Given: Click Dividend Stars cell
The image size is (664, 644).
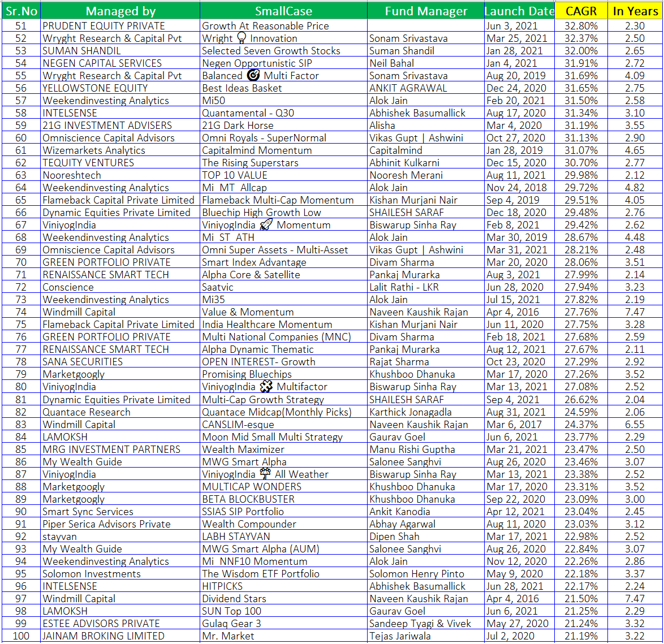Looking at the screenshot, I should point(283,599).
